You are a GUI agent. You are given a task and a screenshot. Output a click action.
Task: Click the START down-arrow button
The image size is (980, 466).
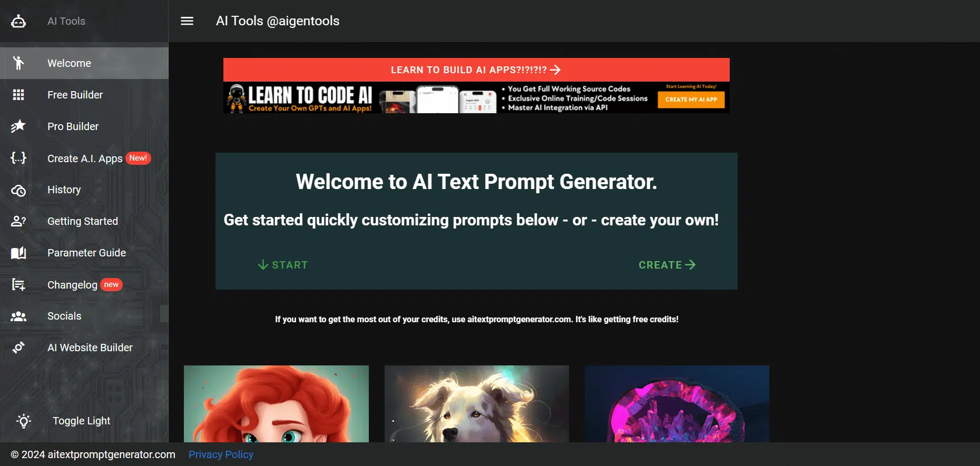coord(283,265)
